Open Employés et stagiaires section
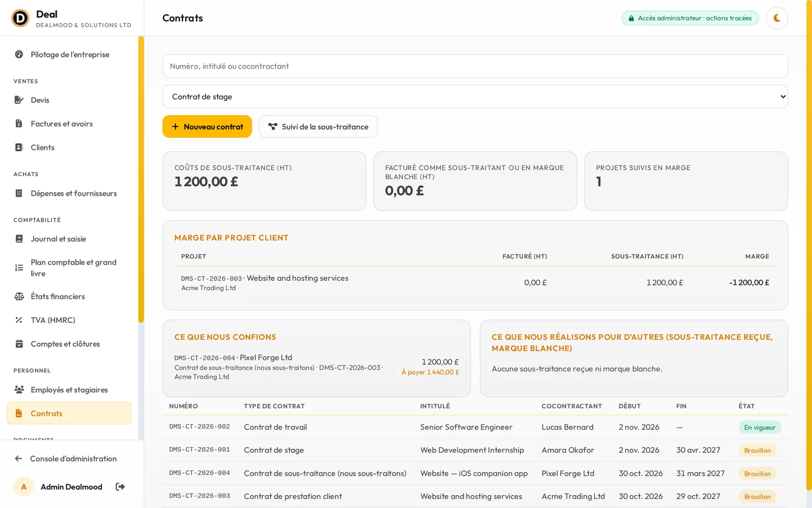 (x=69, y=389)
